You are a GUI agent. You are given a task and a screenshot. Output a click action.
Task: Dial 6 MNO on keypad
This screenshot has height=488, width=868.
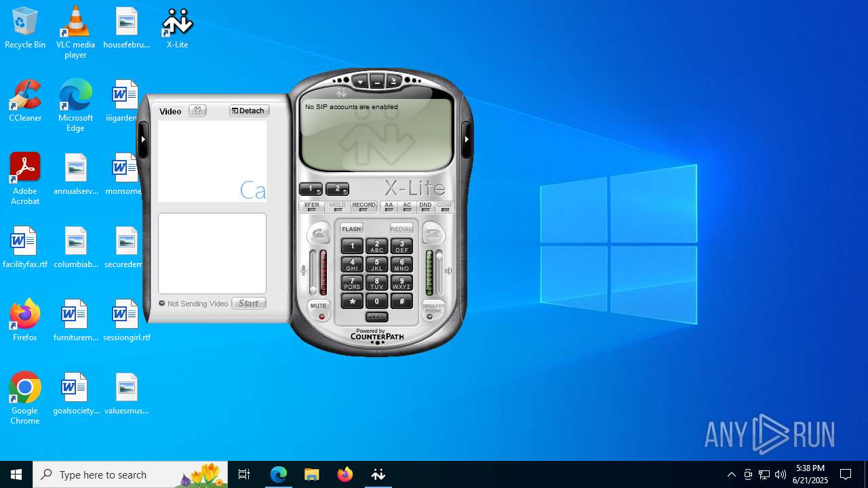pos(401,264)
